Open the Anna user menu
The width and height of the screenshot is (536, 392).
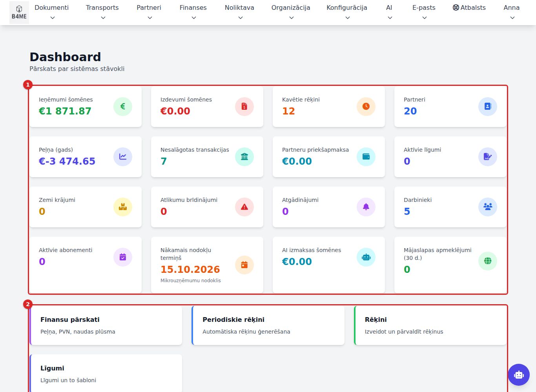(512, 13)
